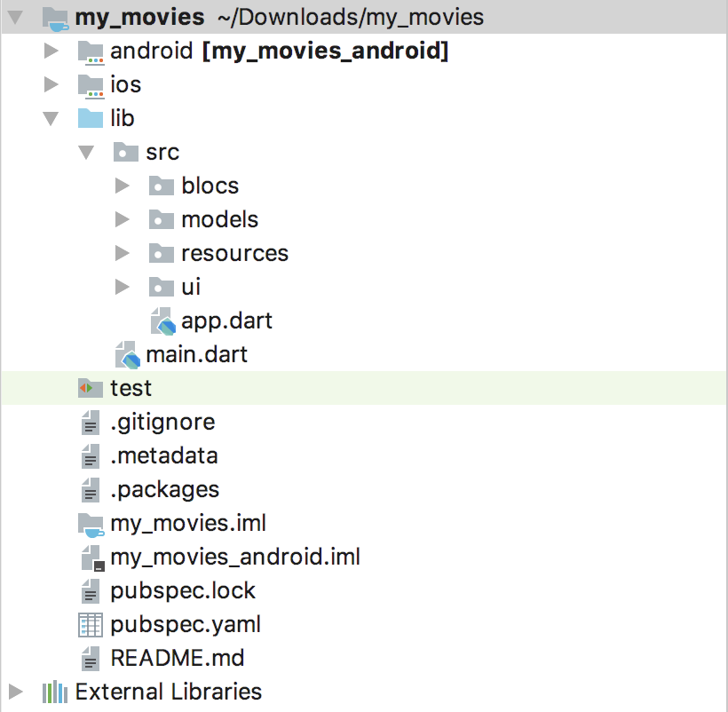Viewport: 728px width, 712px height.
Task: Click the Dart file icon beside main.dart
Action: [127, 355]
